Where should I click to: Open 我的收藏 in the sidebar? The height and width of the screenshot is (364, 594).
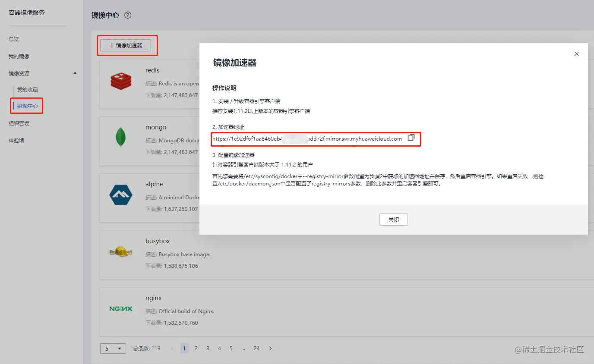point(28,90)
